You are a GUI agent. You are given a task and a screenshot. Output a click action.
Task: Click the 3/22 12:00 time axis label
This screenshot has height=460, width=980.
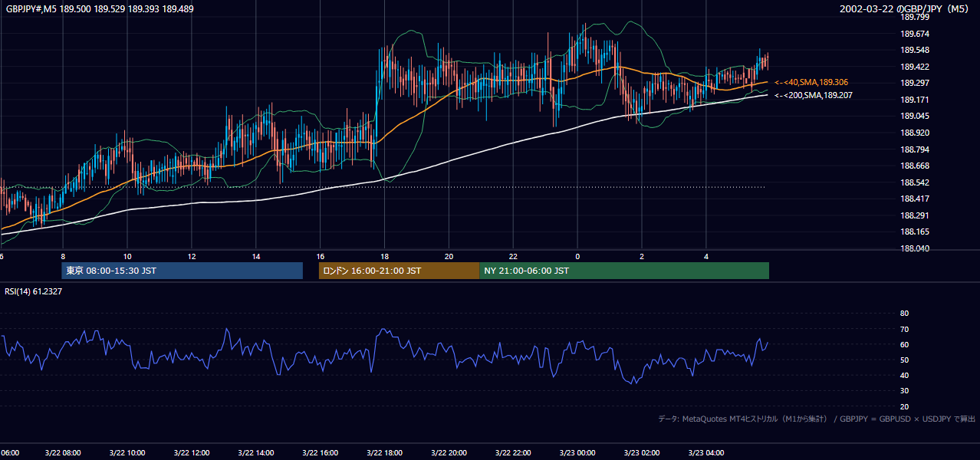click(192, 453)
